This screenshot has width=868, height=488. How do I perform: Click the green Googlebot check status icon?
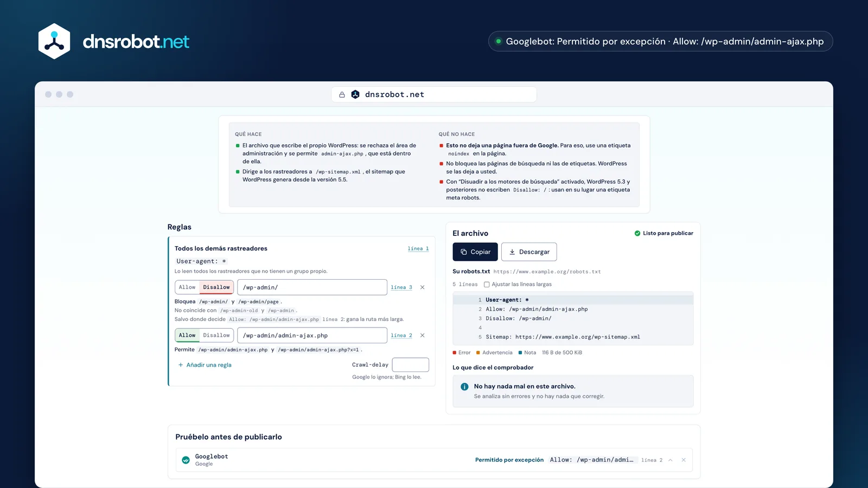pos(186,460)
